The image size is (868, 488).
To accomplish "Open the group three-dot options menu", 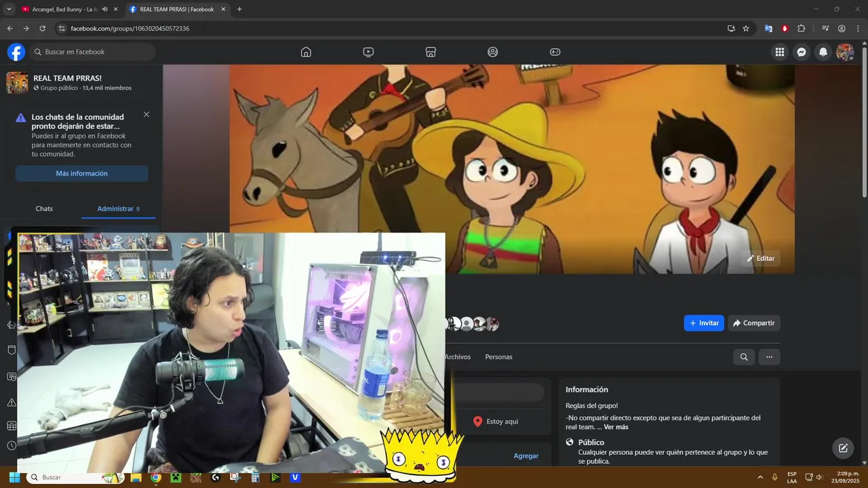I will click(769, 357).
